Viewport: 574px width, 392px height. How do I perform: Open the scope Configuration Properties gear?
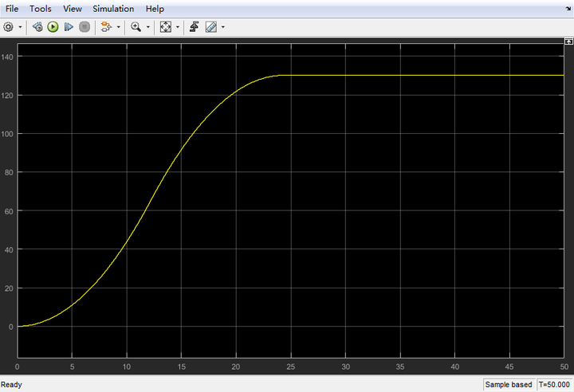tap(8, 27)
